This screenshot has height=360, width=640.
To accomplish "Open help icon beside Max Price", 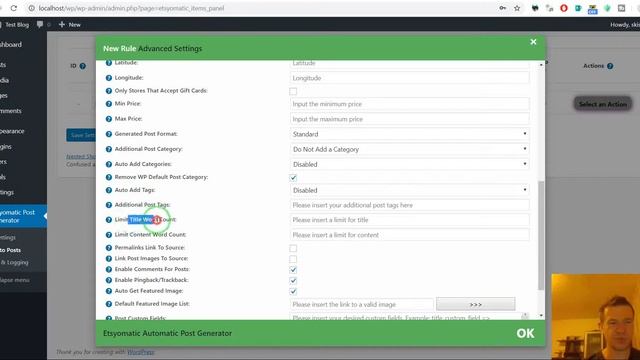I will (109, 119).
